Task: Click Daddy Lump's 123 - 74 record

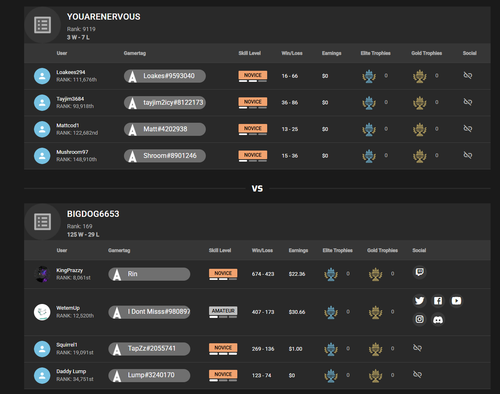Action: tap(262, 375)
